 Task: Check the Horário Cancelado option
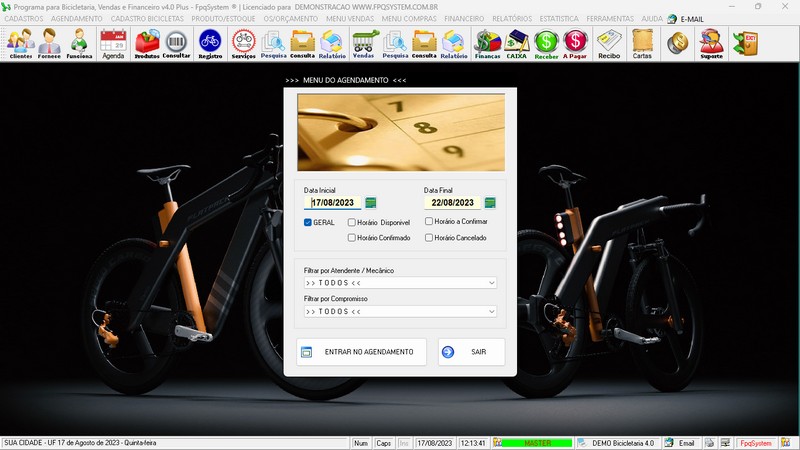429,238
